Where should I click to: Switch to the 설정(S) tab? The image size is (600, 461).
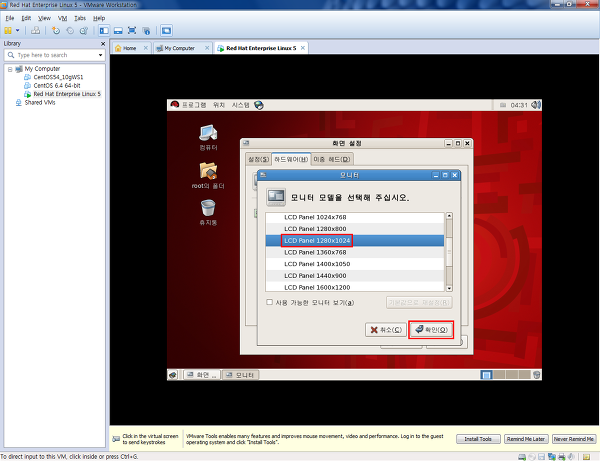pyautogui.click(x=259, y=159)
